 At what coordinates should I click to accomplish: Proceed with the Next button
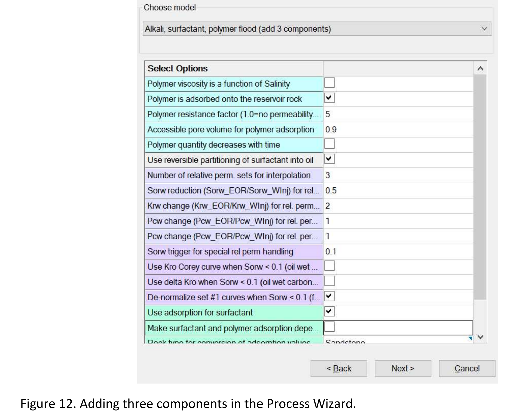point(403,369)
